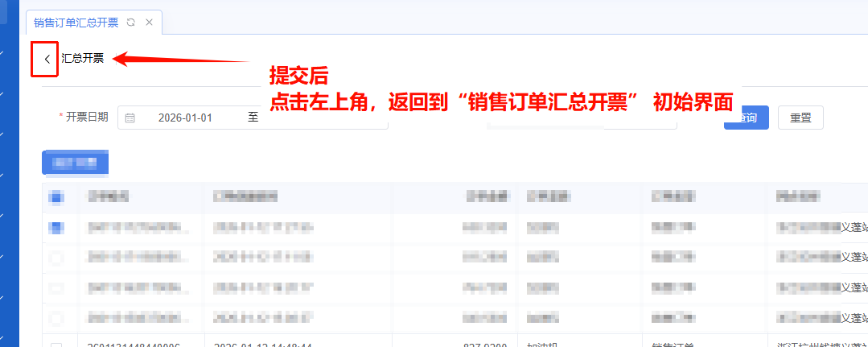868x347 pixels.
Task: Switch to the 销售订单汇总开票 tab
Action: pyautogui.click(x=76, y=23)
